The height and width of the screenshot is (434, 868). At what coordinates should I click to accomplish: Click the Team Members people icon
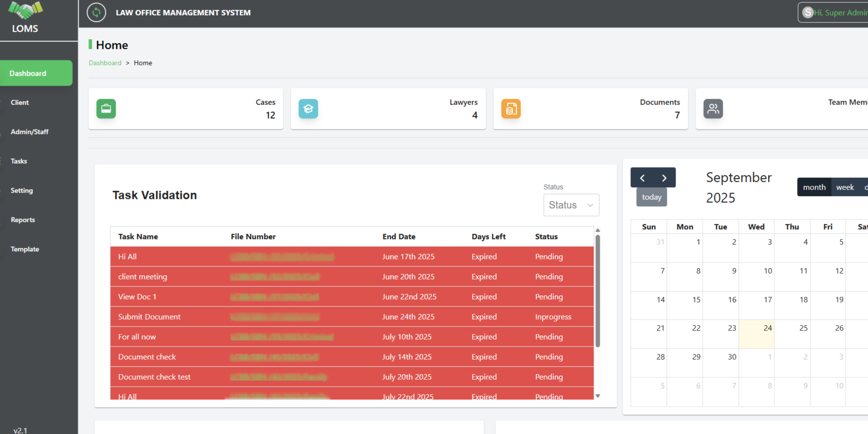pyautogui.click(x=713, y=108)
